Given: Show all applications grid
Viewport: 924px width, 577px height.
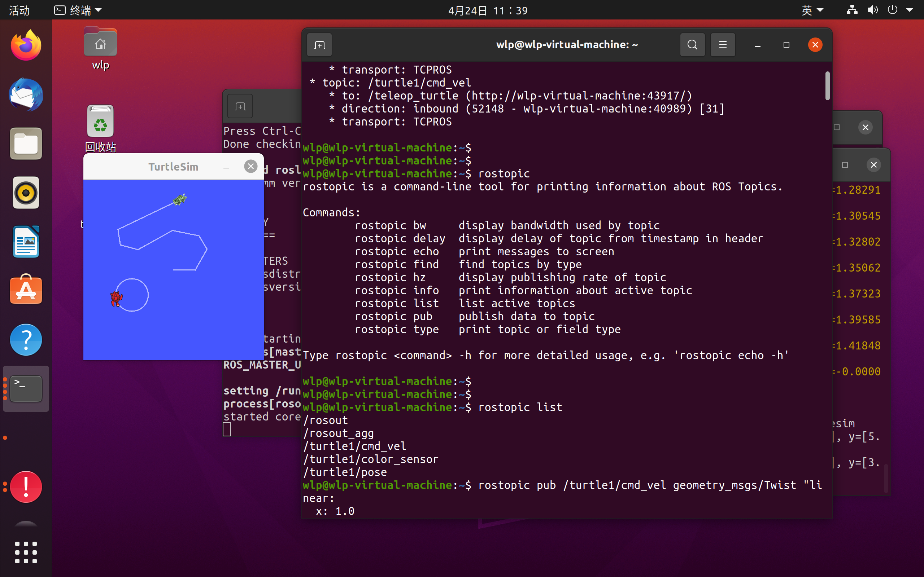Looking at the screenshot, I should [26, 552].
